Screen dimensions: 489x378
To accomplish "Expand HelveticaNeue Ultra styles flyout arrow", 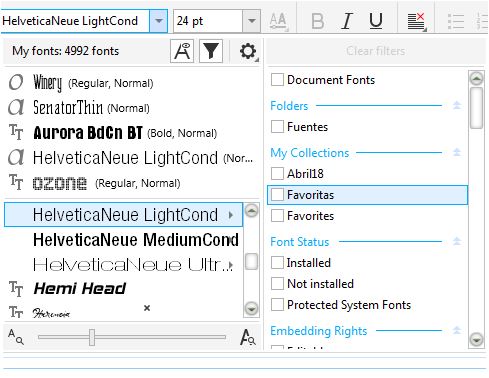I will [231, 265].
